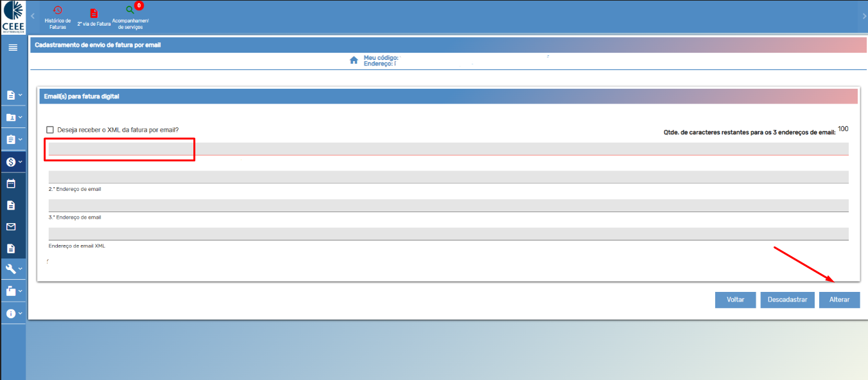Viewport: 868px width, 380px height.
Task: Click the Histórico de Faturas icon
Action: pos(58,11)
